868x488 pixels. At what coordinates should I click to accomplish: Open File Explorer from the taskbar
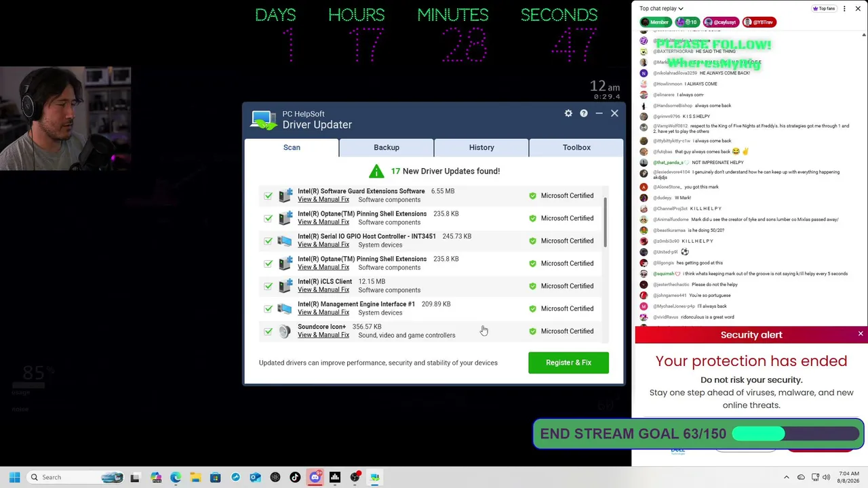195,477
